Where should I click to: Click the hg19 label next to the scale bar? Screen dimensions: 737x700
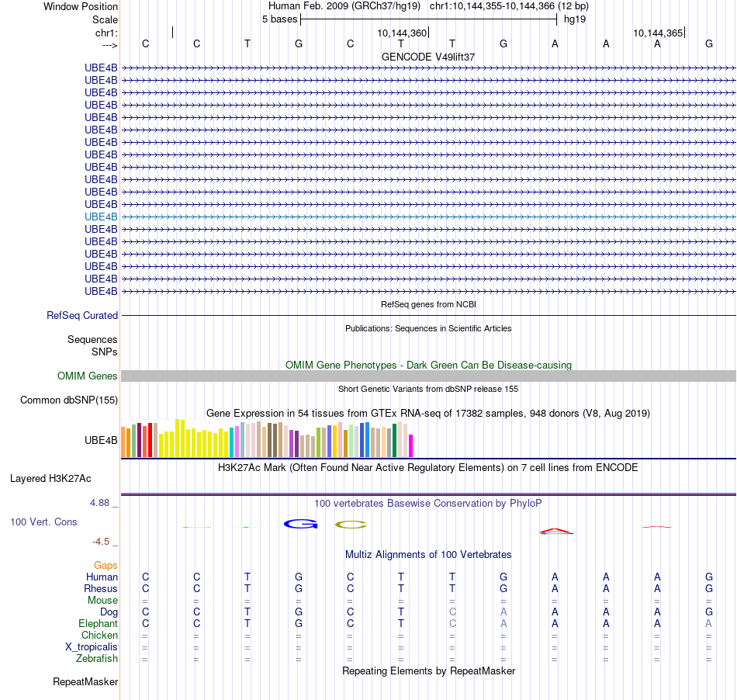click(x=575, y=19)
